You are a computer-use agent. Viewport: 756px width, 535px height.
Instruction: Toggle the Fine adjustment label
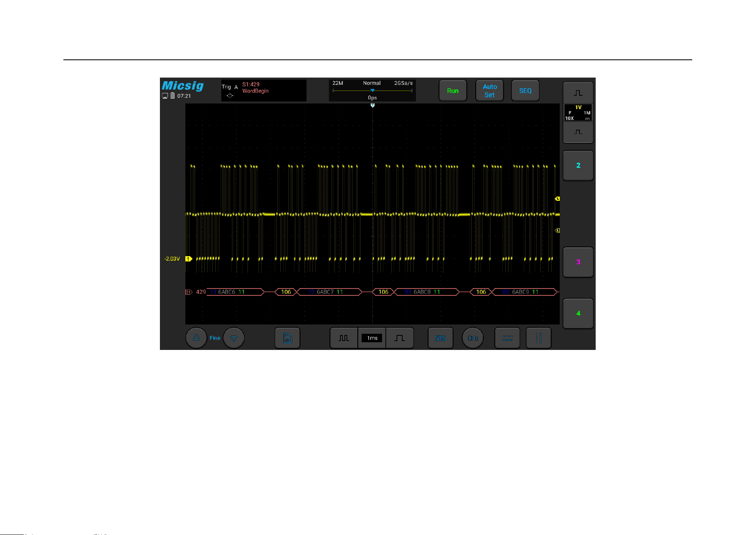[x=215, y=338]
